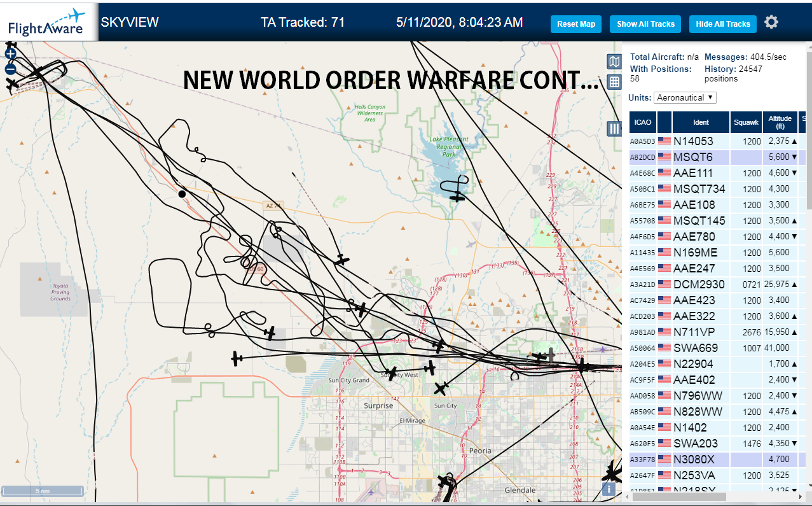Click the US flag in the N3080X row
The width and height of the screenshot is (812, 506).
pos(664,460)
